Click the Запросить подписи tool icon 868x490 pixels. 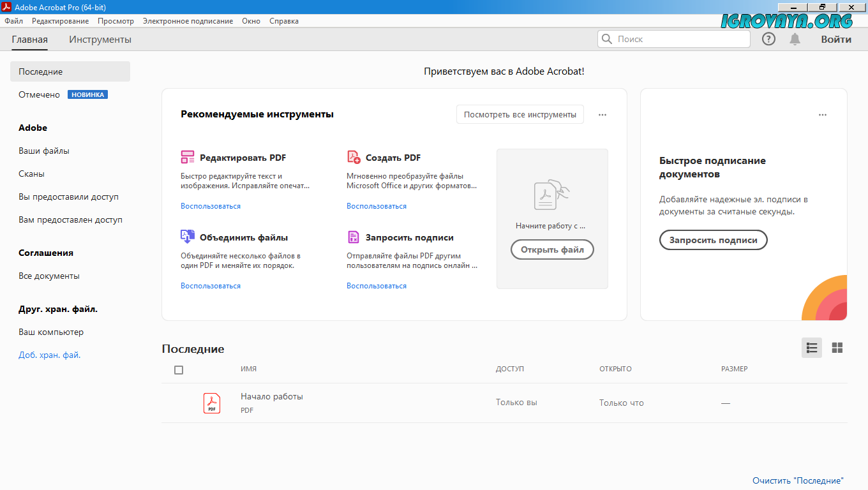[x=354, y=237]
